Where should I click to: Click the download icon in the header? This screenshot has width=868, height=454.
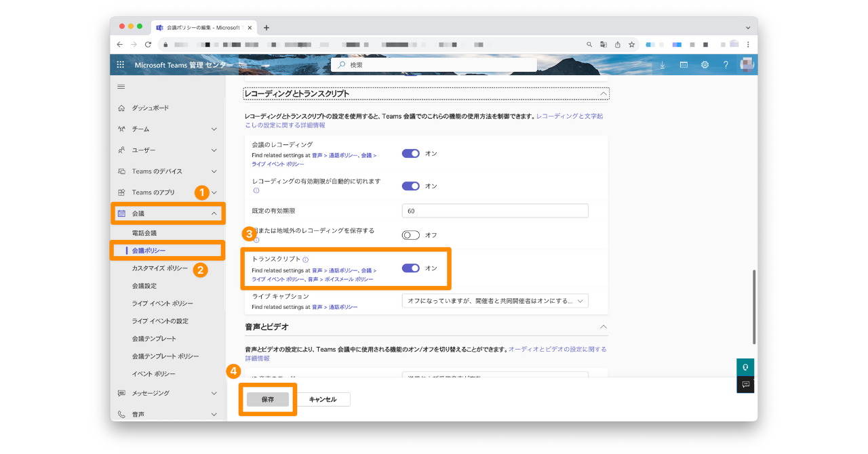663,65
